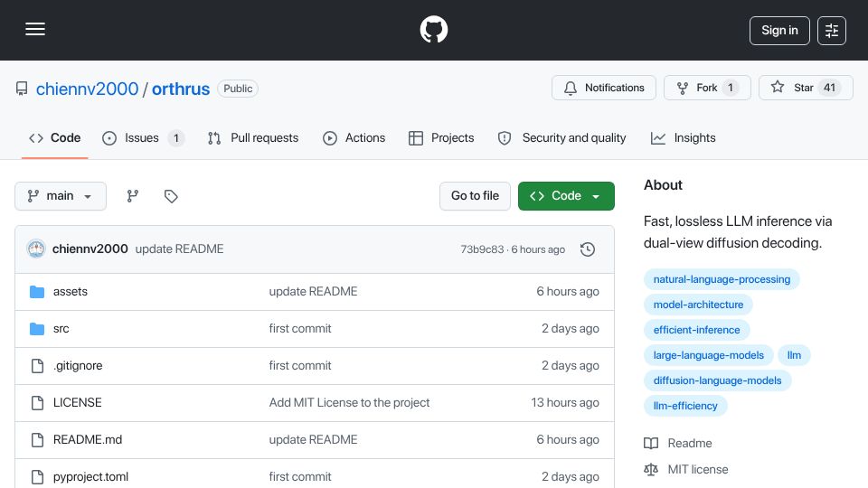This screenshot has height=488, width=868.
Task: View tags via the tag icon
Action: (x=171, y=196)
